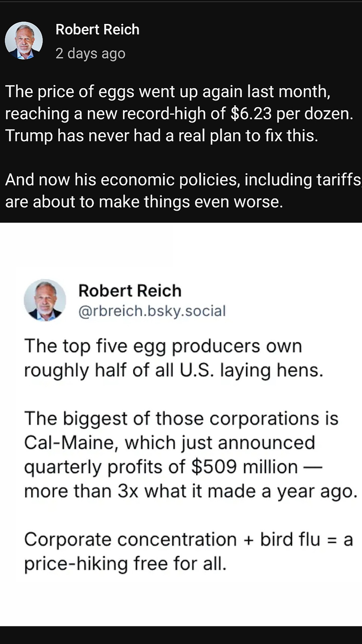Screen dimensions: 362x644
Task: Click "The biggest of those corporations is" line
Action: (x=181, y=418)
